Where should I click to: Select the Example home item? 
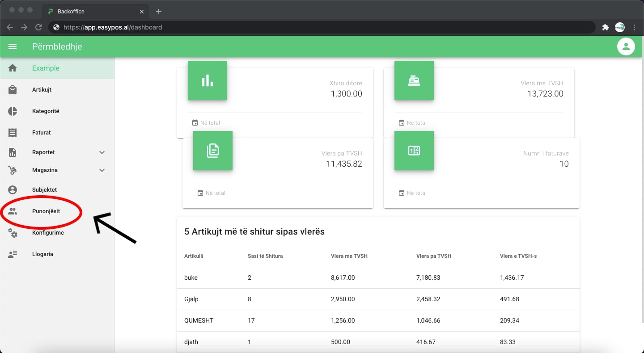[46, 68]
